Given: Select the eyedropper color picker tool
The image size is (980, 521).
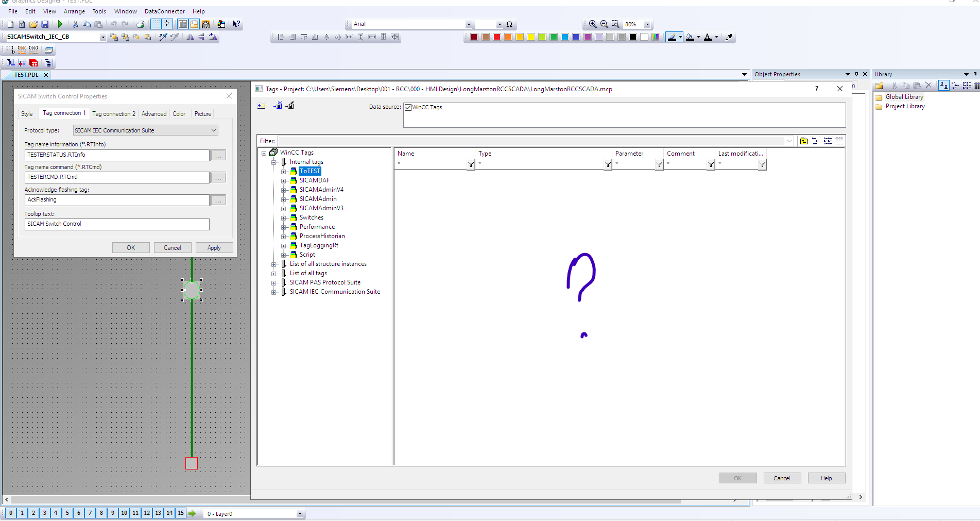Looking at the screenshot, I should coord(729,37).
